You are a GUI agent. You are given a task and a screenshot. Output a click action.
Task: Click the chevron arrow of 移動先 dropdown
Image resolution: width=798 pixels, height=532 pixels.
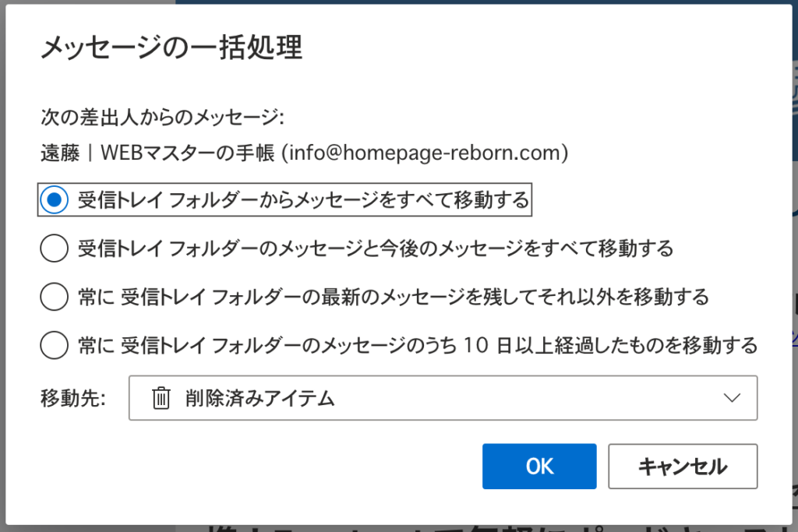[x=731, y=398]
